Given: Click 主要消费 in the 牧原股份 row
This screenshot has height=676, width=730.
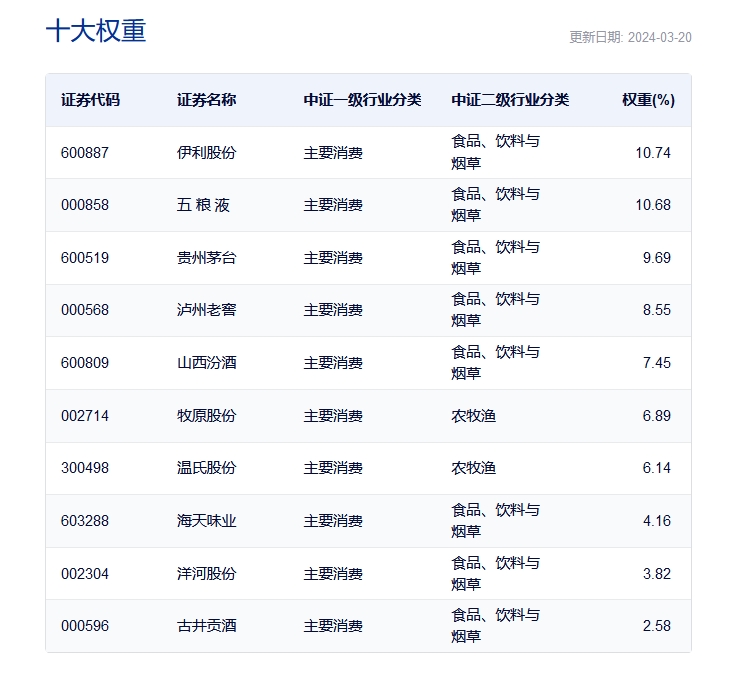Looking at the screenshot, I should 333,415.
